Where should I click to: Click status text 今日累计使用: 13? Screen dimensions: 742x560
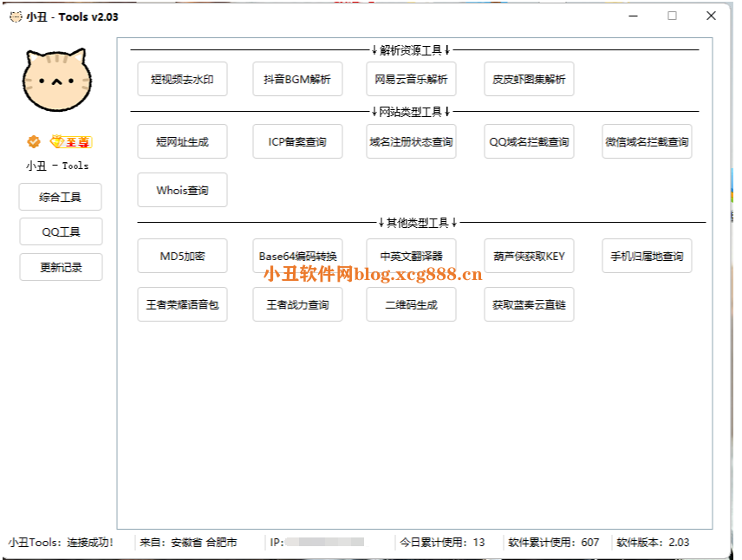[442, 543]
